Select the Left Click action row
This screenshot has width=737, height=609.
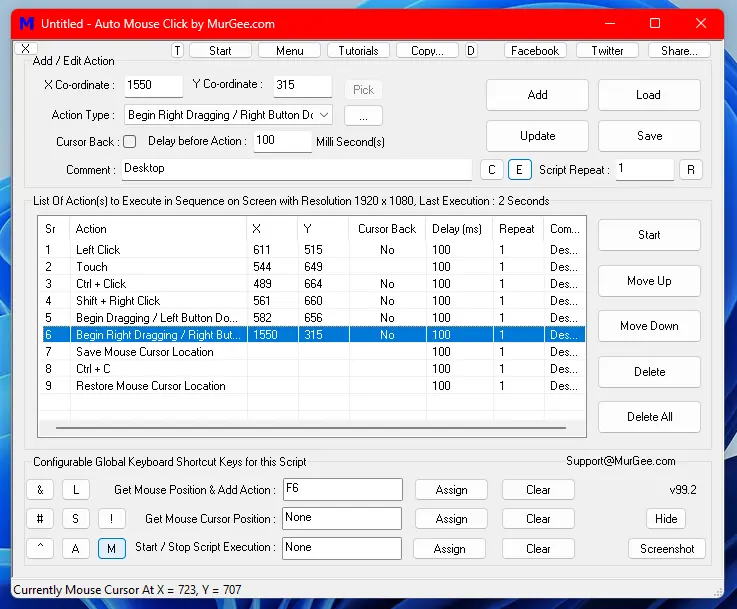click(x=314, y=250)
